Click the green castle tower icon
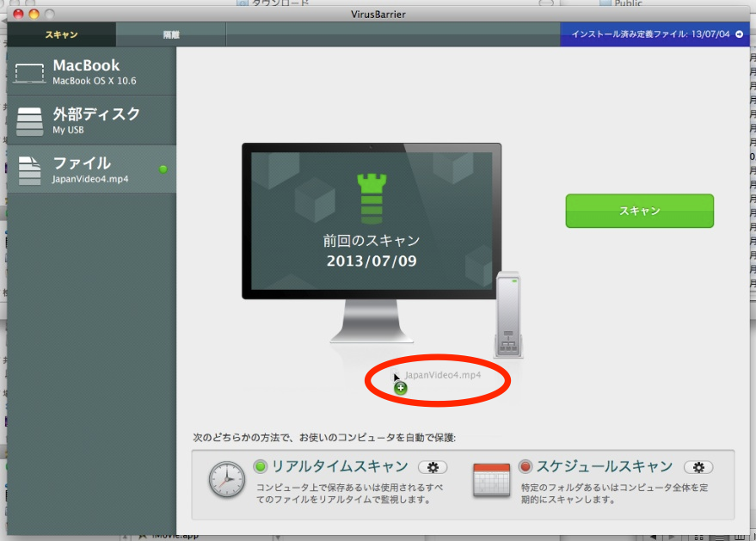Screen dimensions: 756x541 coord(372,199)
